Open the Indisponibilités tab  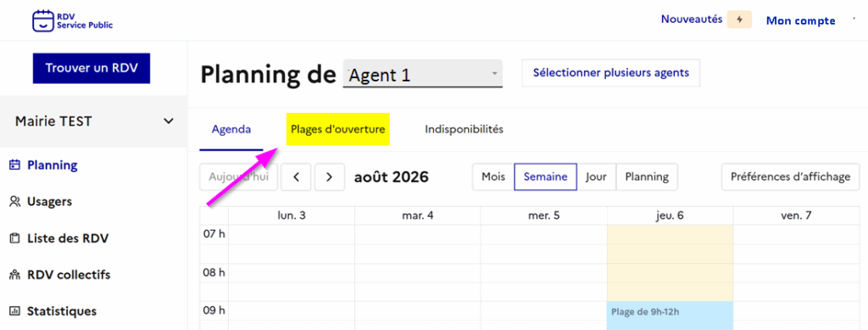(x=464, y=130)
